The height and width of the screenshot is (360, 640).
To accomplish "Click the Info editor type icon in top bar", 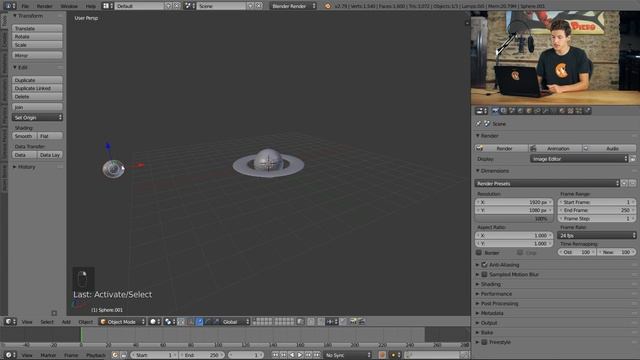I will [10, 6].
